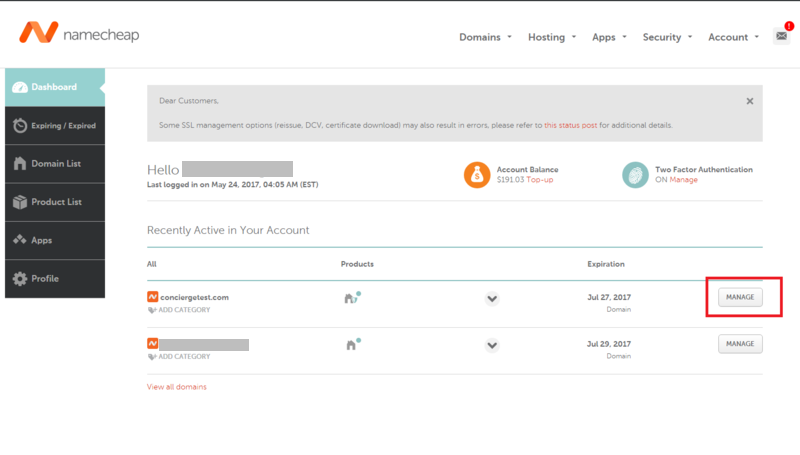
Task: Dismiss the SSL notice with the X
Action: [x=750, y=101]
